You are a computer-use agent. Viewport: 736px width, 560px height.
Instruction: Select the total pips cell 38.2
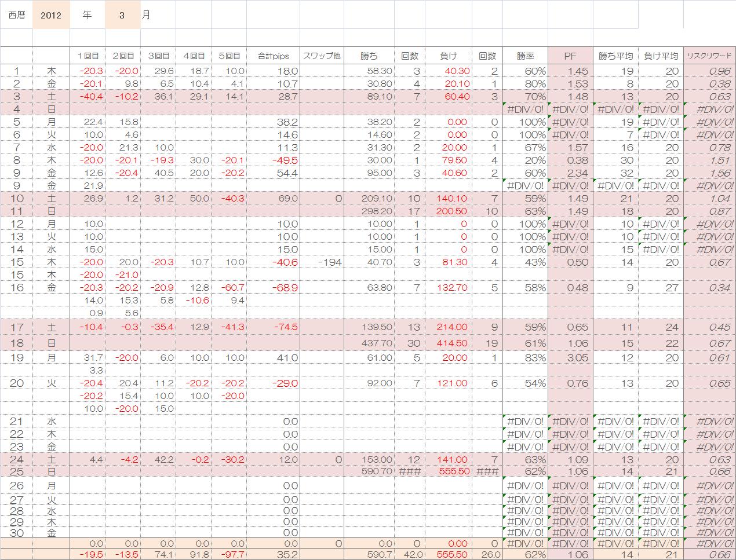274,122
